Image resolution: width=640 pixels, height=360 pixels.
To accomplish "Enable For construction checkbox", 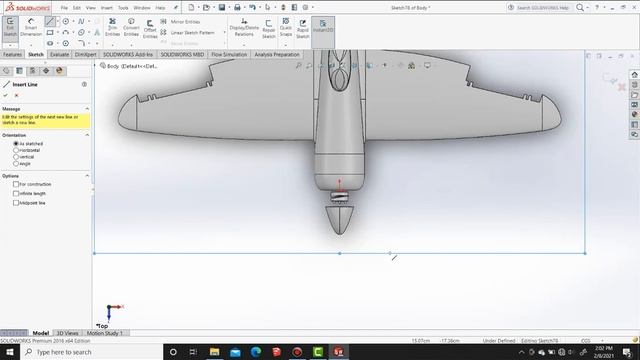I will click(16, 184).
